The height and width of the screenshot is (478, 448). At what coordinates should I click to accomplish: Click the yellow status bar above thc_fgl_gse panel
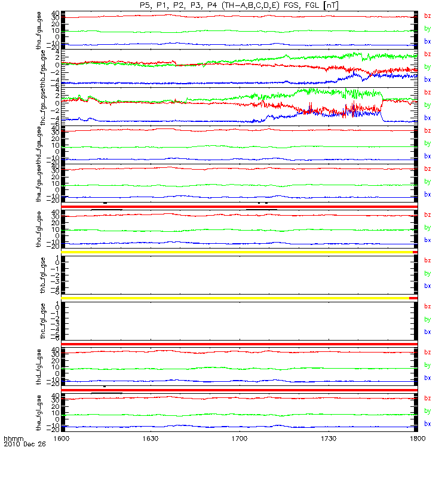point(235,298)
